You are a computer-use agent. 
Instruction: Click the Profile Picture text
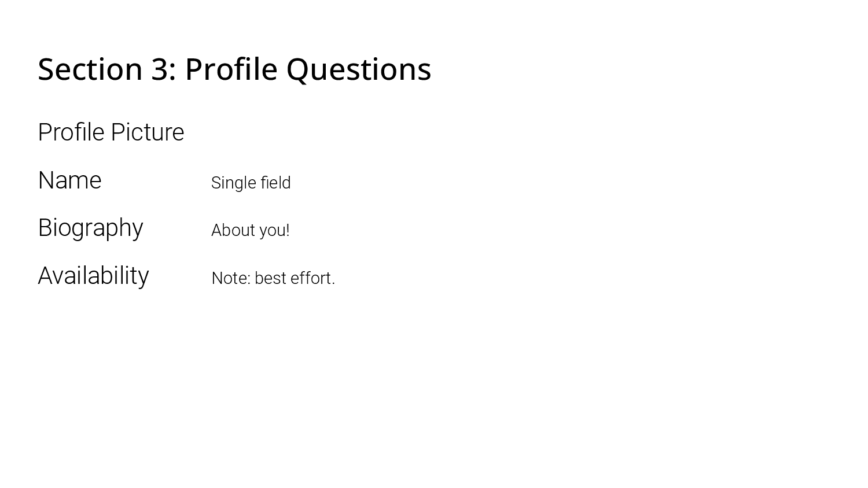pyautogui.click(x=111, y=132)
